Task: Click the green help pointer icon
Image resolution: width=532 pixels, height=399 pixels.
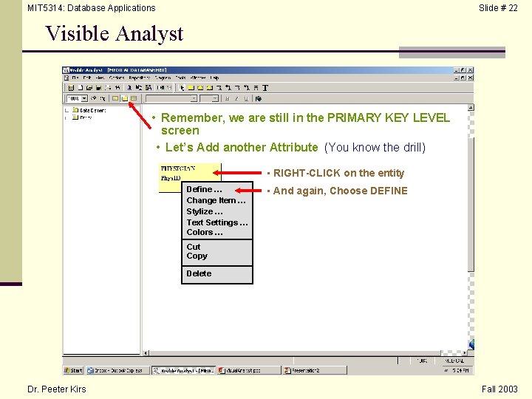Action: click(x=259, y=99)
